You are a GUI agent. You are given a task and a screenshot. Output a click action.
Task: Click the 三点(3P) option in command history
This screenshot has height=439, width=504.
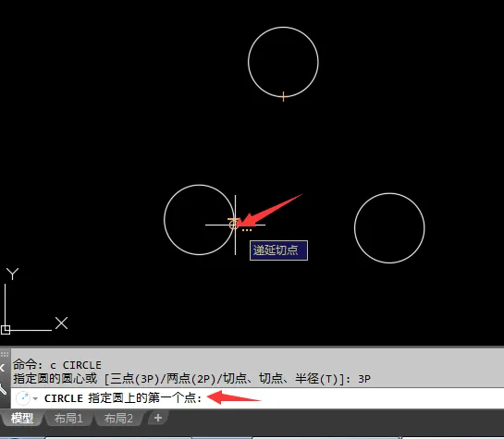click(133, 379)
